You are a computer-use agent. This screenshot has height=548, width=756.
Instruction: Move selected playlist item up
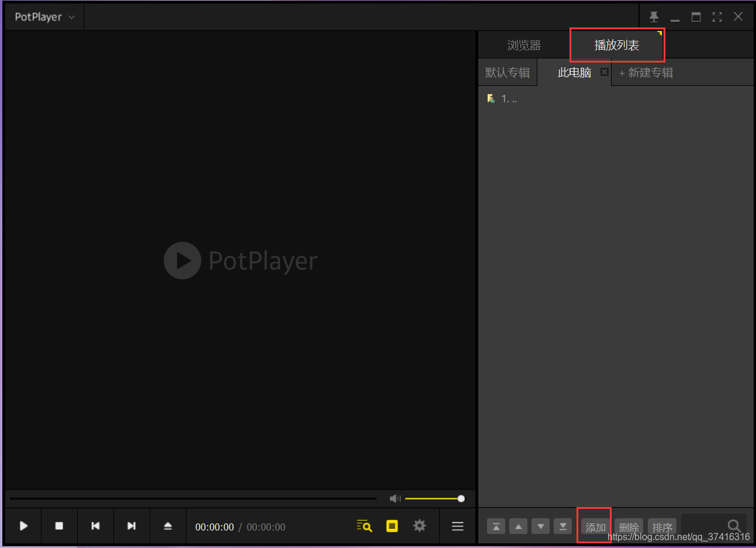coord(518,526)
